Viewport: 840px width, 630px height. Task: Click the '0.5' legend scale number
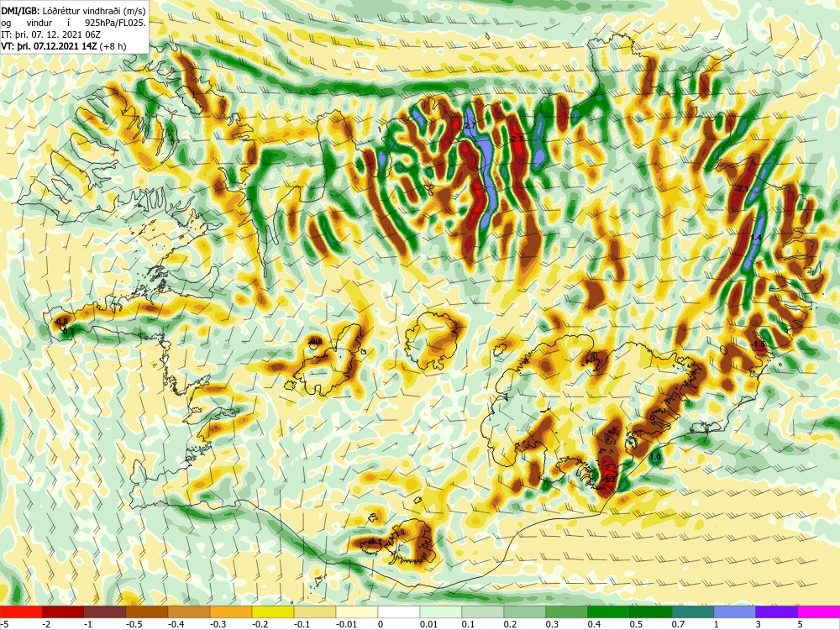point(637,624)
